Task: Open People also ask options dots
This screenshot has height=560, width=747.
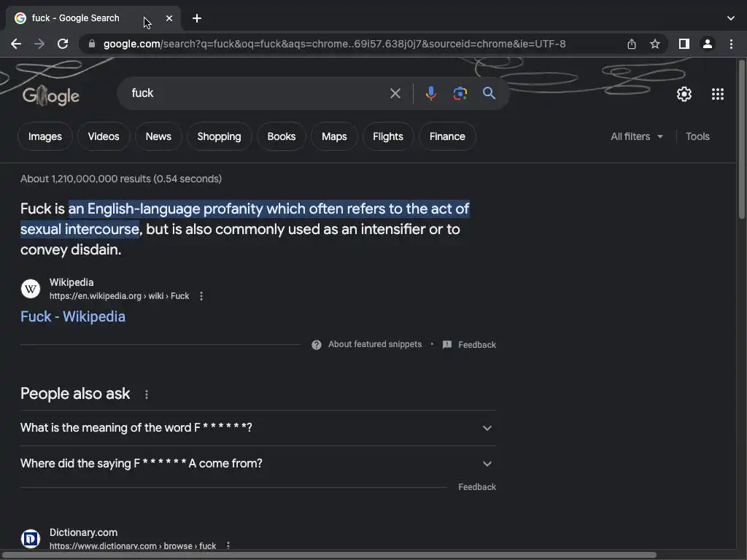Action: point(146,394)
